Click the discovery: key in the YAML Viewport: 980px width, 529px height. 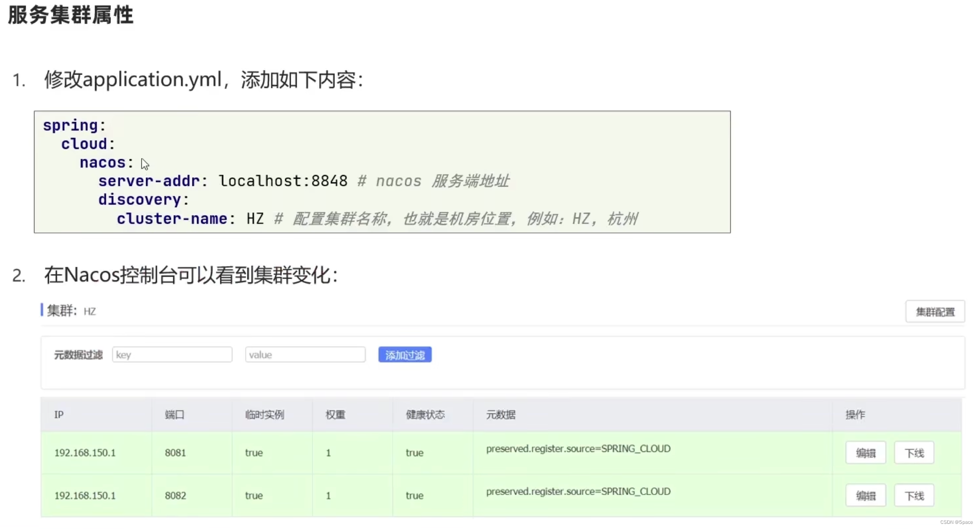pyautogui.click(x=143, y=199)
